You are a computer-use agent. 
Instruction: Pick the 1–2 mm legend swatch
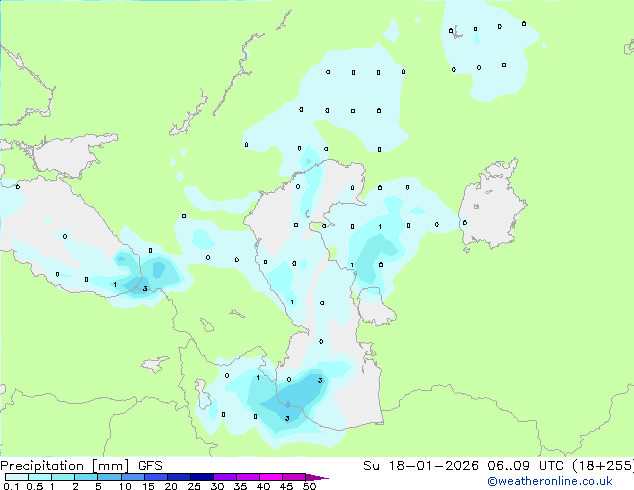[x=63, y=477]
